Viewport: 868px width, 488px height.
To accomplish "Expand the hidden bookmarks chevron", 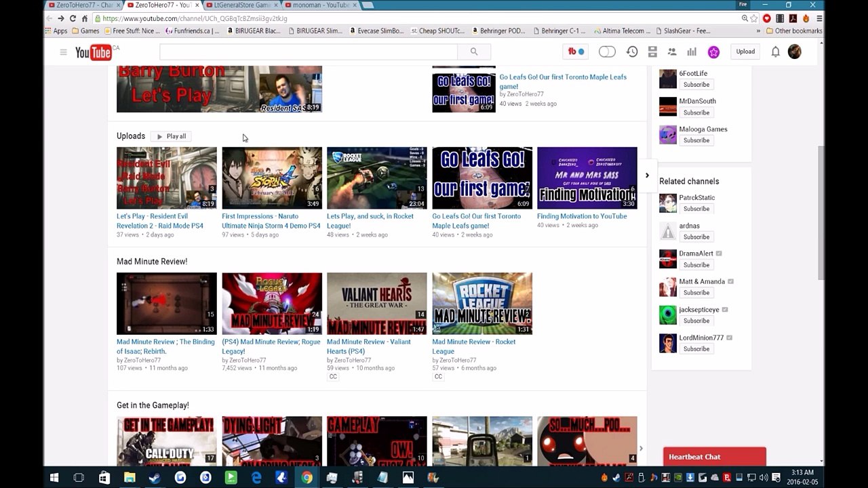I will (758, 30).
